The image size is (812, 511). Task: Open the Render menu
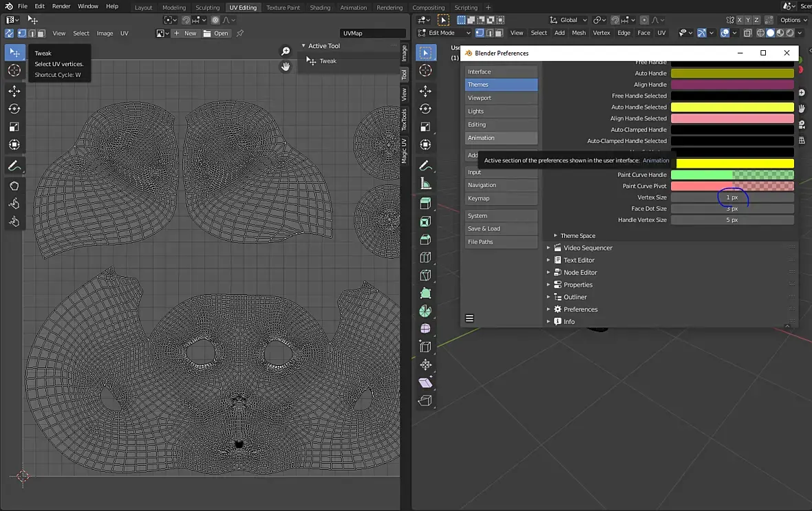pyautogui.click(x=61, y=6)
